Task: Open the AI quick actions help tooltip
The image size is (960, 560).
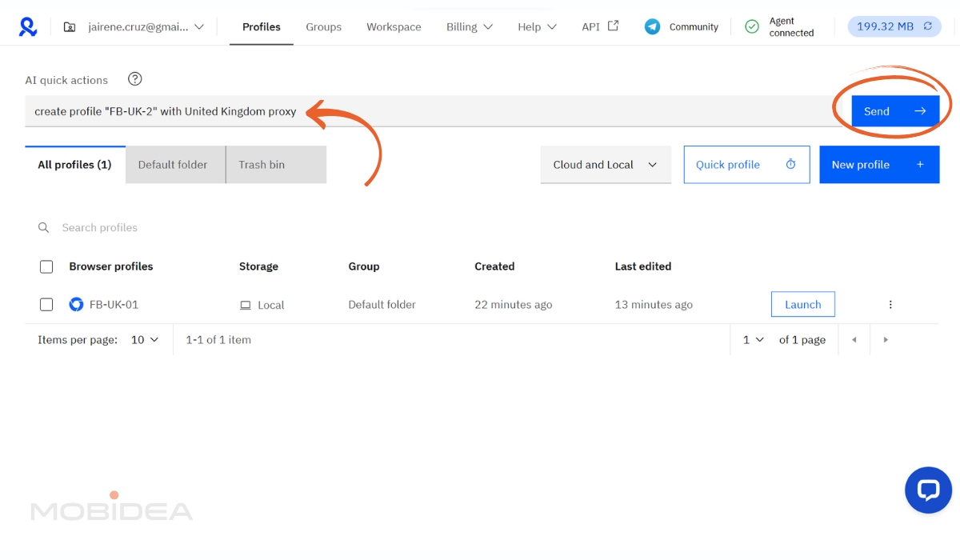Action: click(x=134, y=78)
